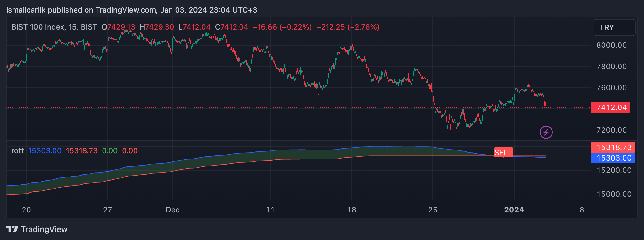Click the 2024 date axis label
The height and width of the screenshot is (240, 644).
point(514,210)
